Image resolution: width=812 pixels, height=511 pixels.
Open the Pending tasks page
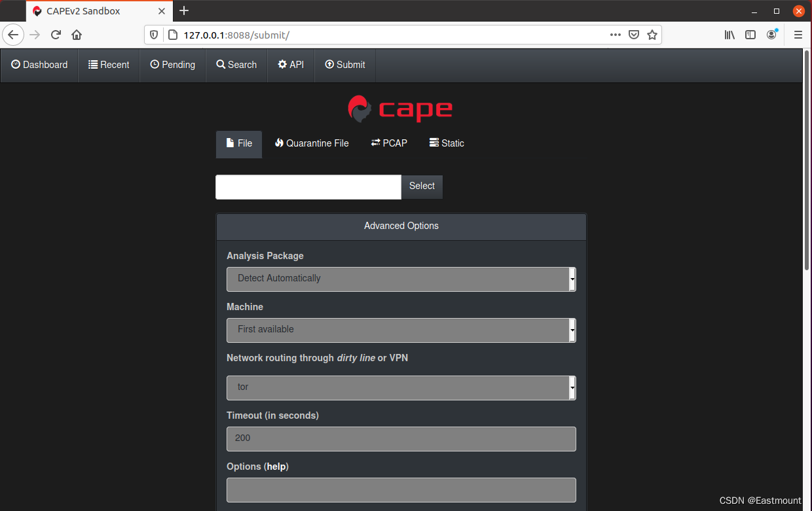point(173,65)
